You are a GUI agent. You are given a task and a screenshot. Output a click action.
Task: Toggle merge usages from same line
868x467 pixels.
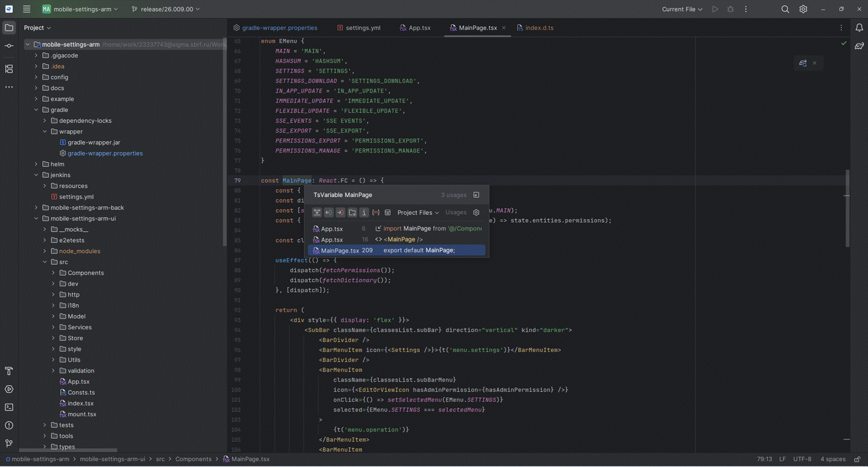pyautogui.click(x=317, y=212)
